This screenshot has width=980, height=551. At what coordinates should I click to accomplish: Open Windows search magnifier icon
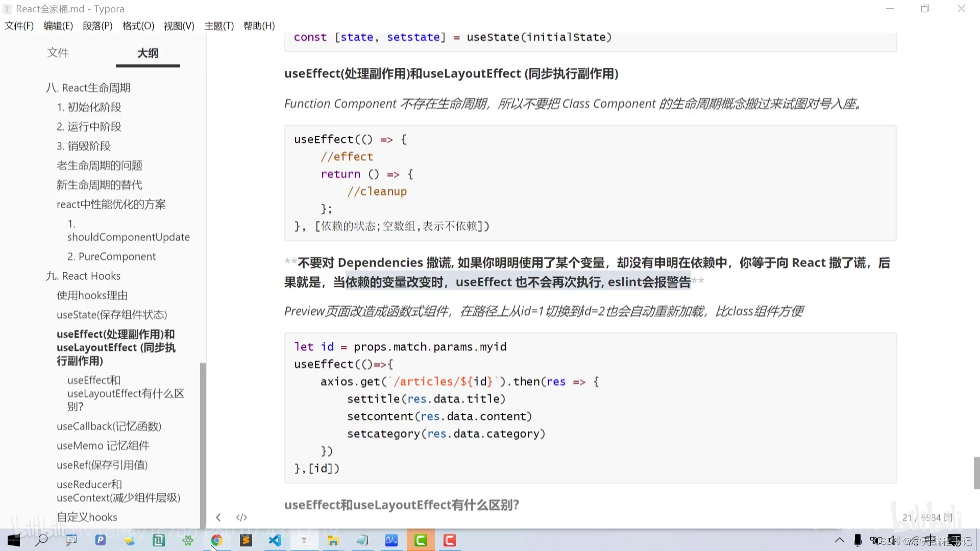click(x=42, y=540)
